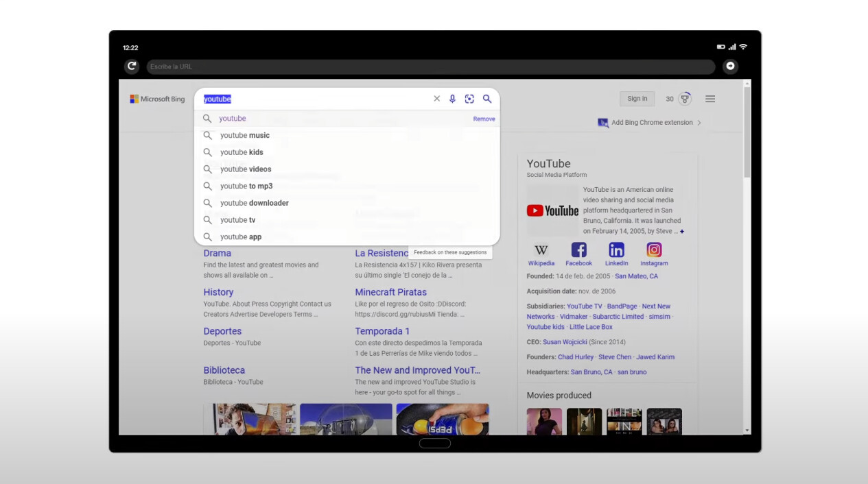This screenshot has height=484, width=868.
Task: Click the go arrow beside URL bar
Action: tap(730, 66)
